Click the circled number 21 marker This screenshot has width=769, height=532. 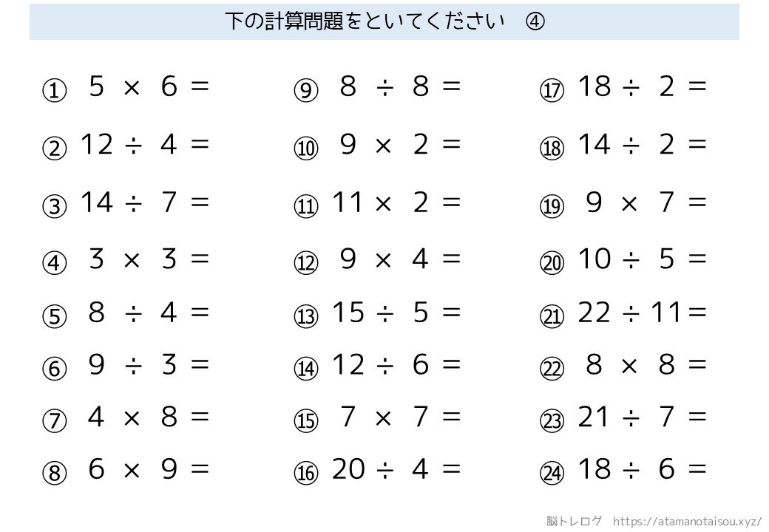[552, 316]
